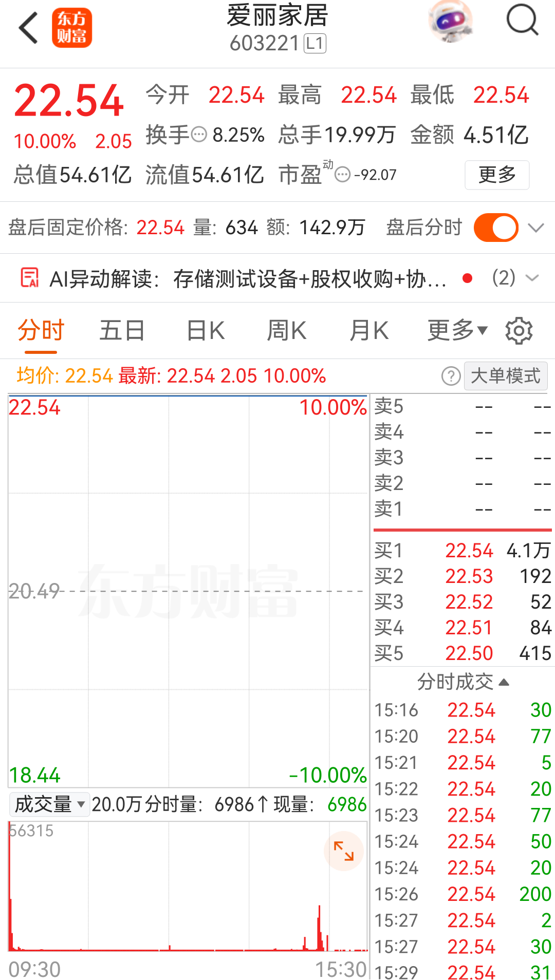
Task: Expand the AI异动解读 (2) chevron
Action: pos(532,278)
